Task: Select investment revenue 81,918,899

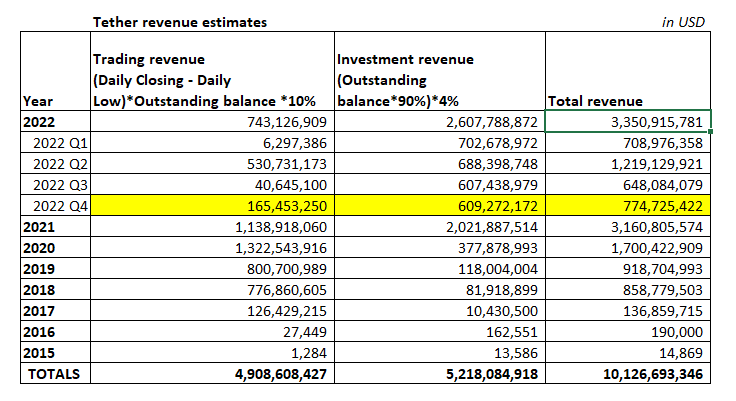Action: [440, 289]
